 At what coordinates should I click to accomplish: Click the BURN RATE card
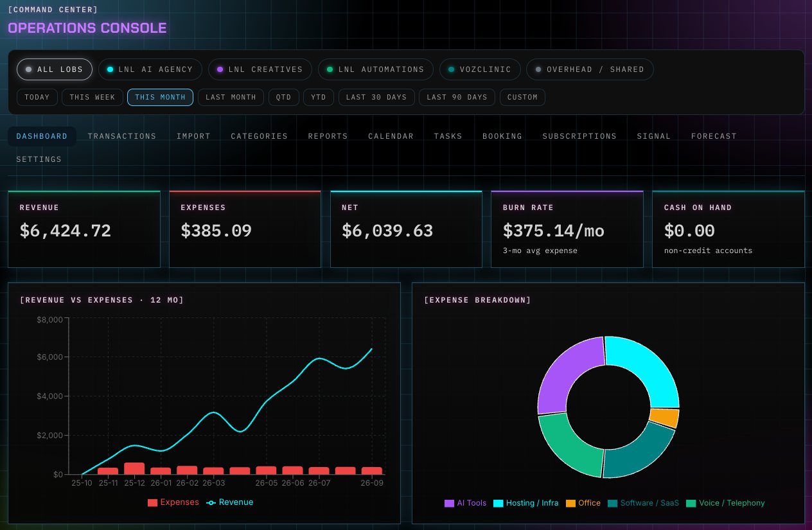[x=567, y=229]
